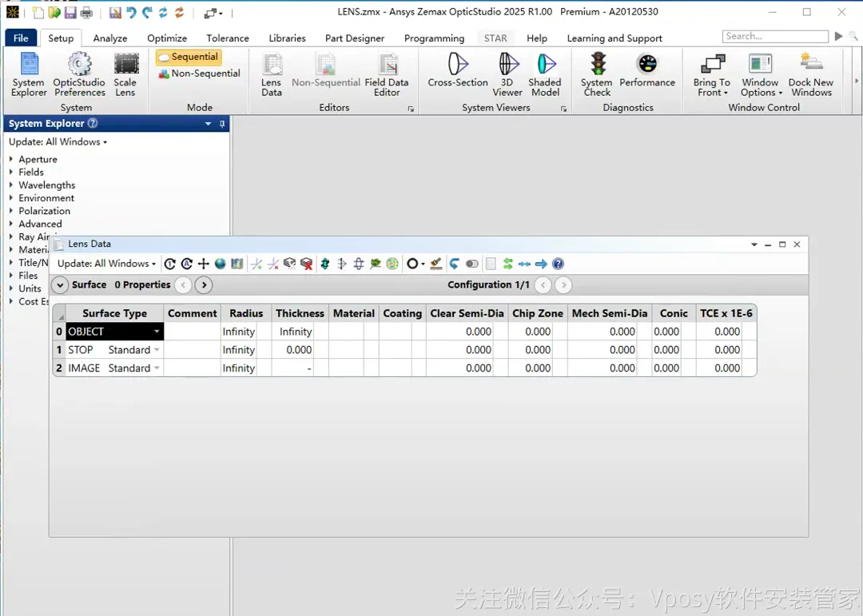Open the Optimize ribbon tab
This screenshot has width=863, height=616.
(x=167, y=38)
